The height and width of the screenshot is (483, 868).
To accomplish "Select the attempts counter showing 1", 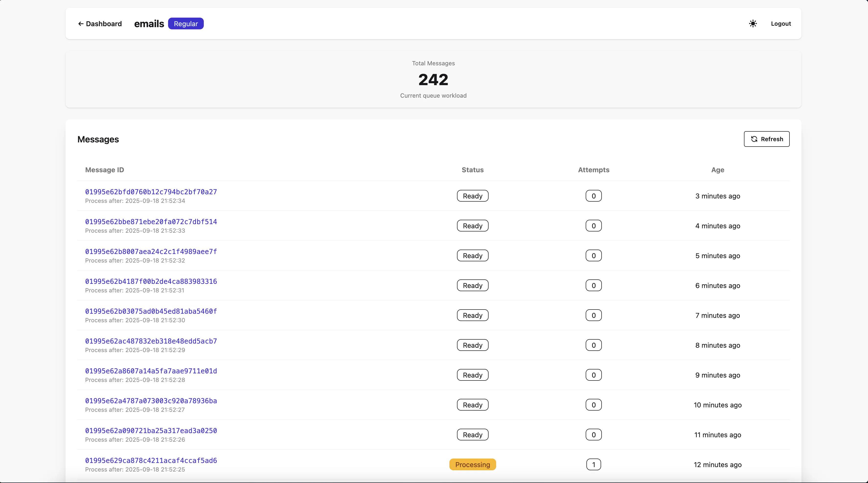I will tap(593, 464).
